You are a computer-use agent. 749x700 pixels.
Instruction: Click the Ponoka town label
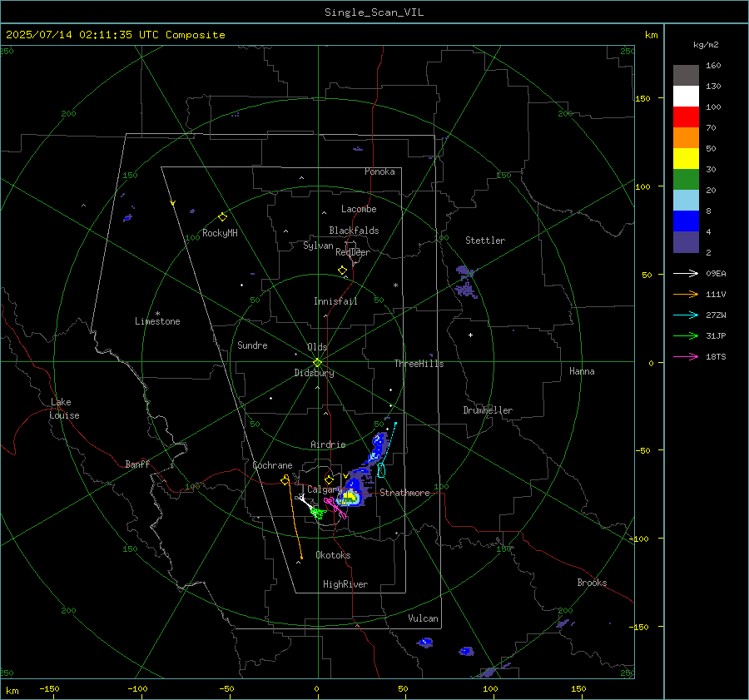pos(379,171)
